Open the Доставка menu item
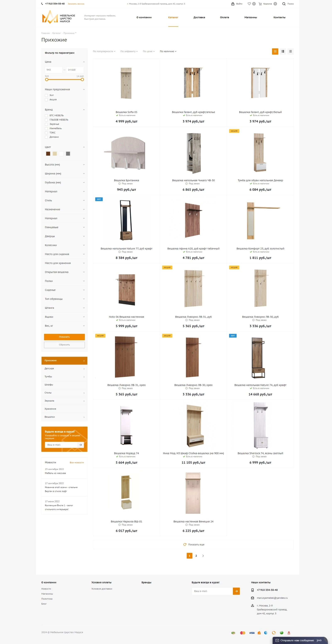 (x=199, y=17)
